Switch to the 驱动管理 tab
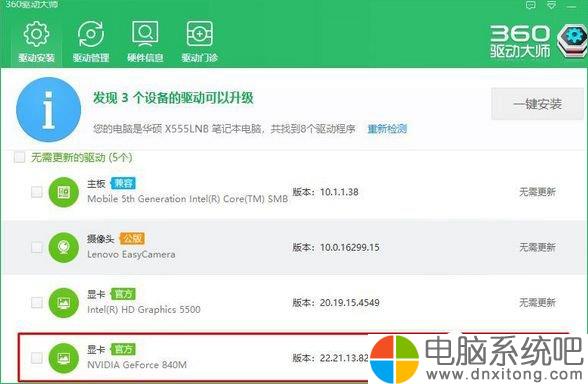588x384 pixels. click(91, 41)
